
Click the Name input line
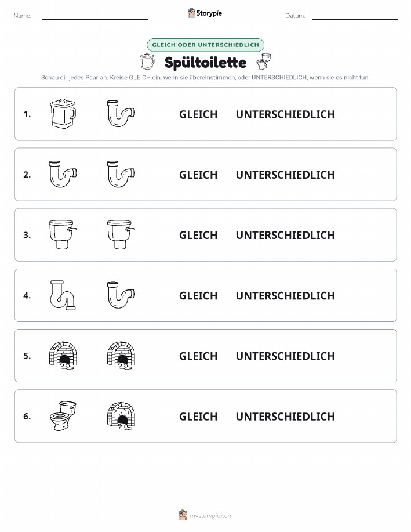click(x=94, y=16)
